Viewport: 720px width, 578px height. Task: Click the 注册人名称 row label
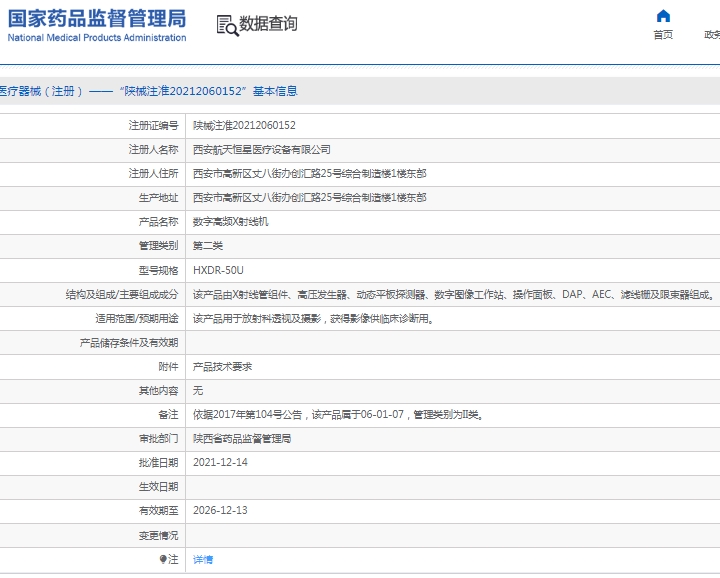(x=153, y=150)
